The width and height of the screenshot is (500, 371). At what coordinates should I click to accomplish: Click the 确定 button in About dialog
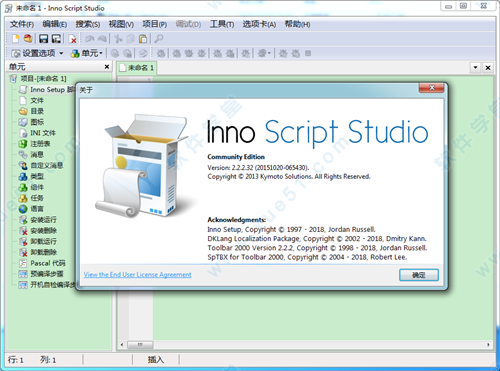(x=419, y=275)
